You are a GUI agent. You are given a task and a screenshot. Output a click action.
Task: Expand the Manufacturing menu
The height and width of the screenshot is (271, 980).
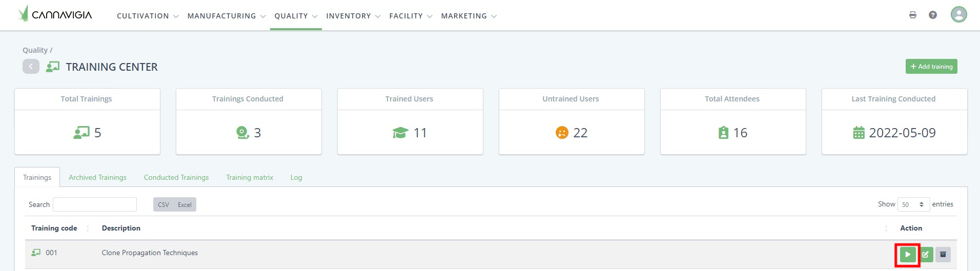226,16
